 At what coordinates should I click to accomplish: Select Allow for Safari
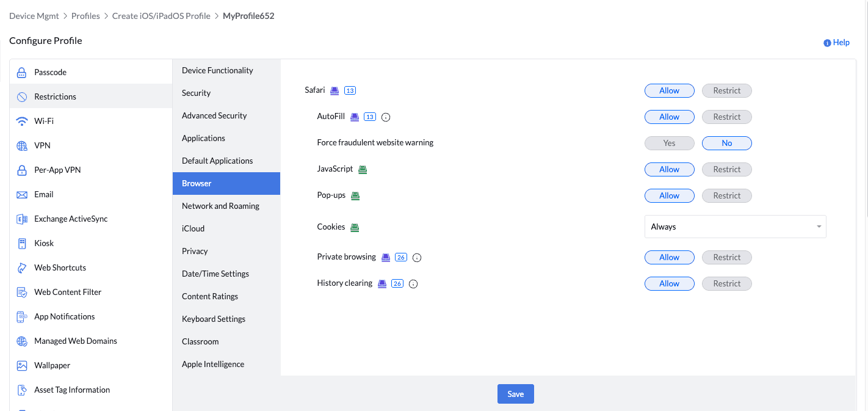pos(670,90)
